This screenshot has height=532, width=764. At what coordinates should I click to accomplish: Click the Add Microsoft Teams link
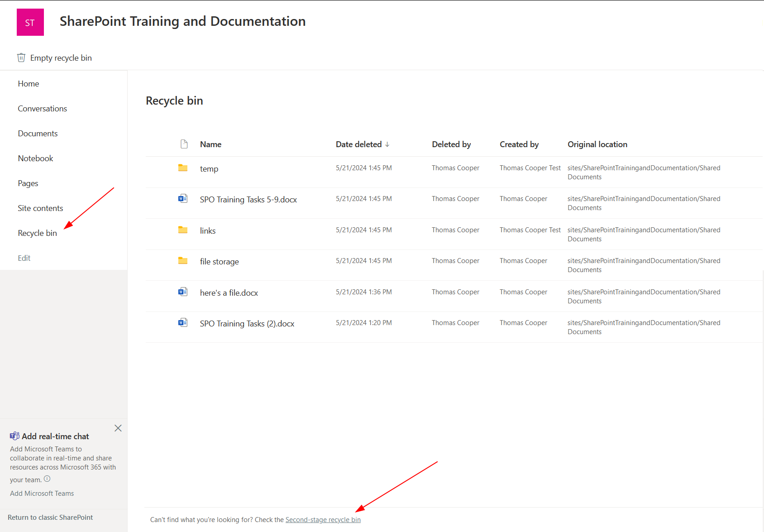pyautogui.click(x=42, y=494)
